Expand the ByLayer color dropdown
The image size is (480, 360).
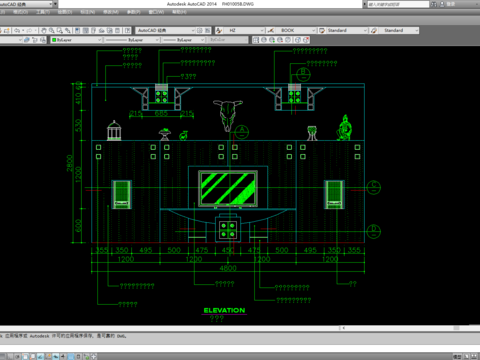(77, 40)
